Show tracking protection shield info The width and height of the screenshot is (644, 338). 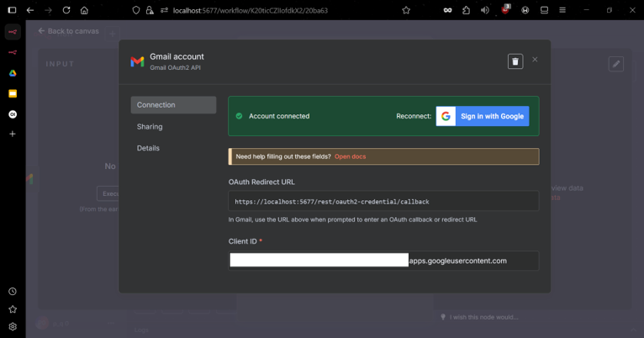(x=136, y=10)
